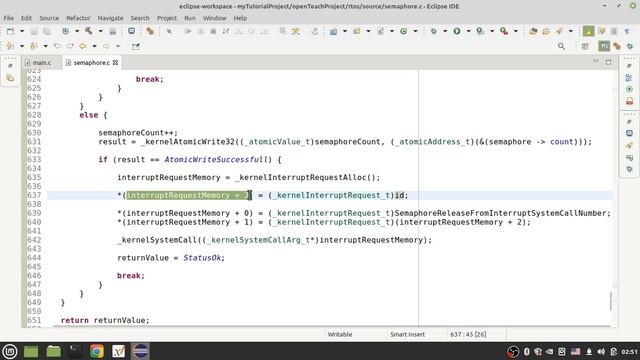Click cursor position 637 : 45 status field
640x360 pixels.
pyautogui.click(x=468, y=334)
